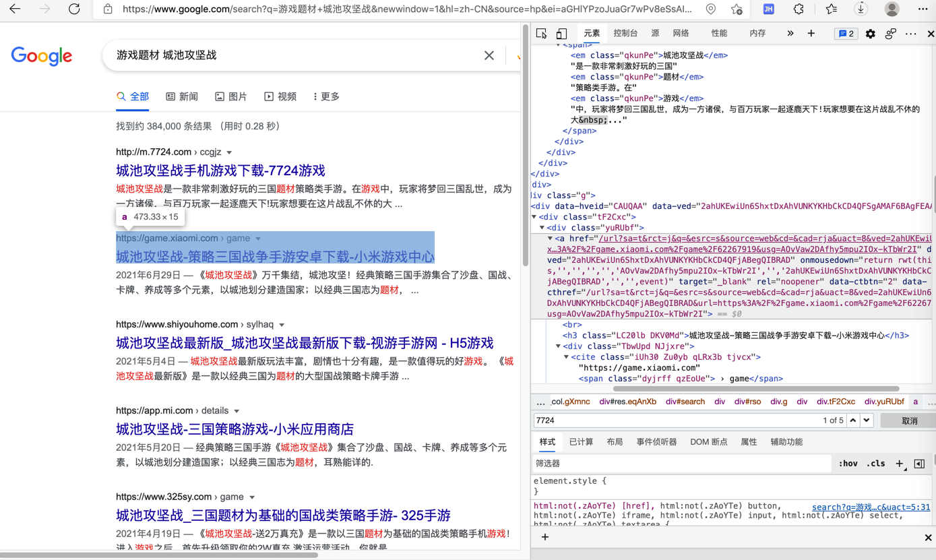The width and height of the screenshot is (936, 560).
Task: Select div.tF2Cxc in DevTools breadcrumb
Action: [836, 402]
